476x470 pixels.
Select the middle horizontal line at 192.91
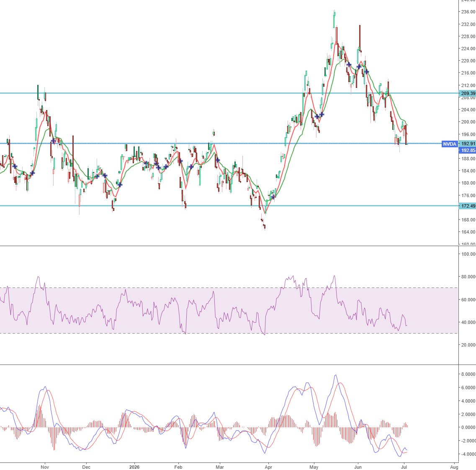point(221,144)
